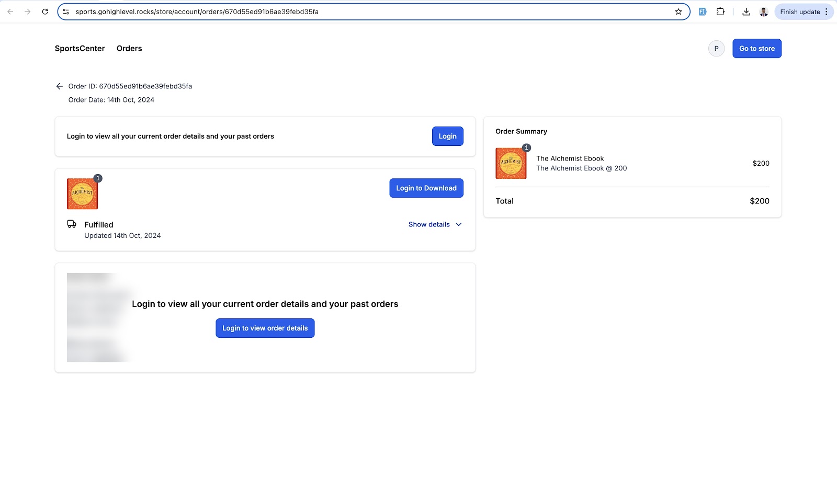
Task: Click the Login button
Action: (x=447, y=136)
